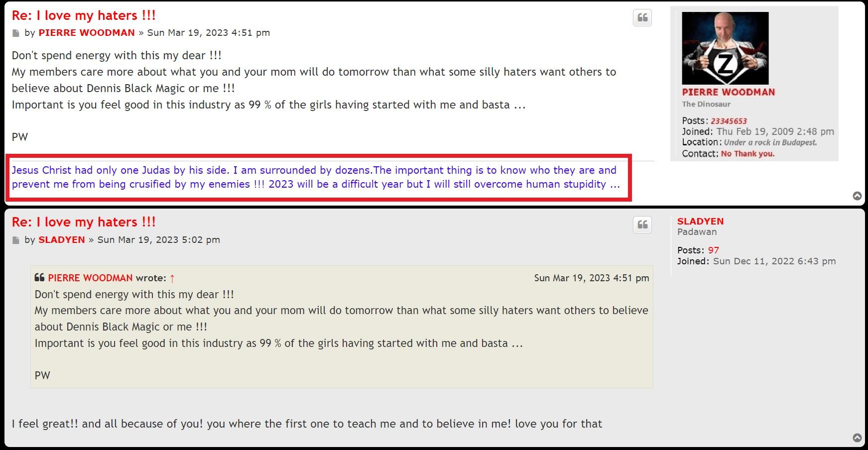Click the SLADYEN author link in the byline
Image resolution: width=868 pixels, height=450 pixels.
62,240
